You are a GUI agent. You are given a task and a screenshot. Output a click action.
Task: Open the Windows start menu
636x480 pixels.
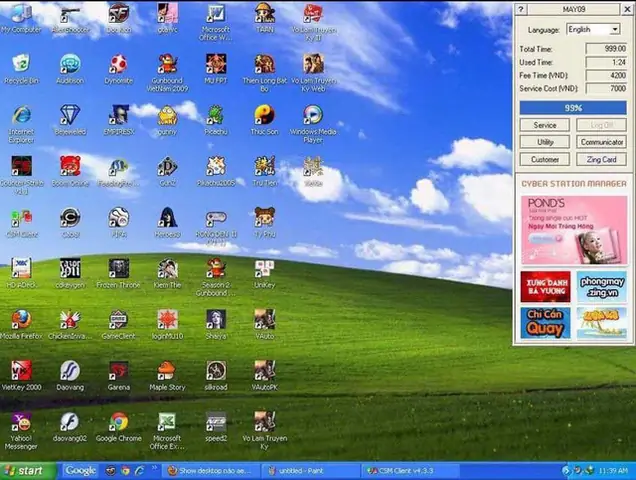(28, 471)
